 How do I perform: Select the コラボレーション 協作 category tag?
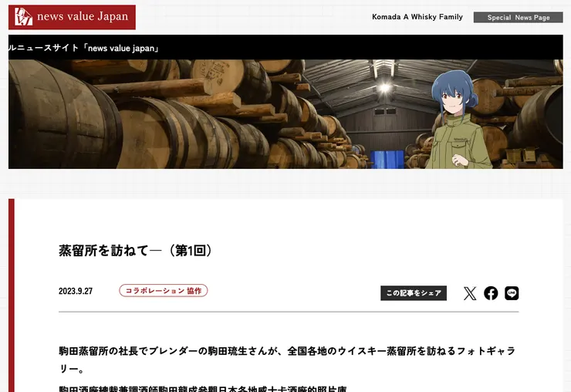click(x=163, y=291)
